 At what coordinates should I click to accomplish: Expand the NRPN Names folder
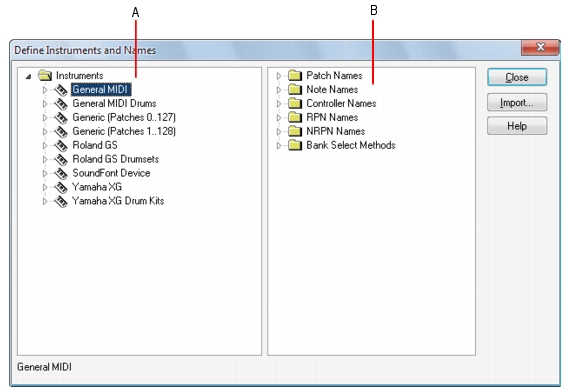click(x=279, y=131)
